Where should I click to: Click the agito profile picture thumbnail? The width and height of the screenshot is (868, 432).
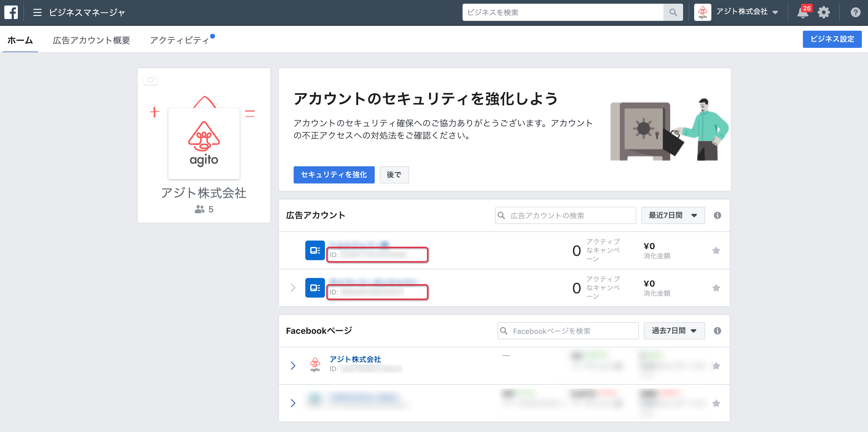[x=204, y=144]
